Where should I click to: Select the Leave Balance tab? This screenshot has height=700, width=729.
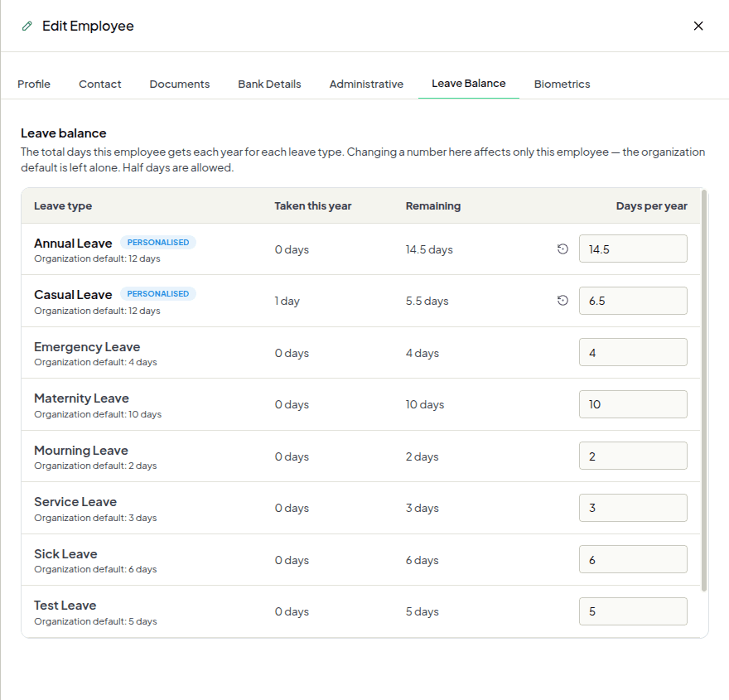pyautogui.click(x=469, y=84)
